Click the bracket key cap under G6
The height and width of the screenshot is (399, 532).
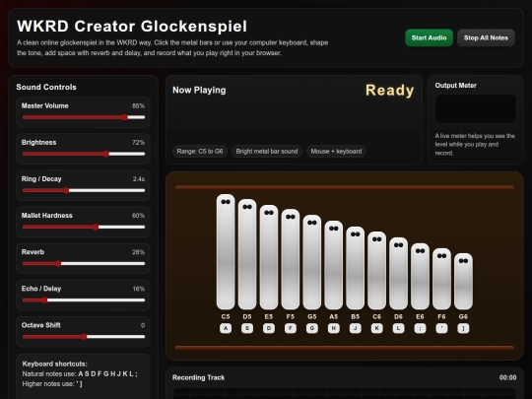[463, 328]
